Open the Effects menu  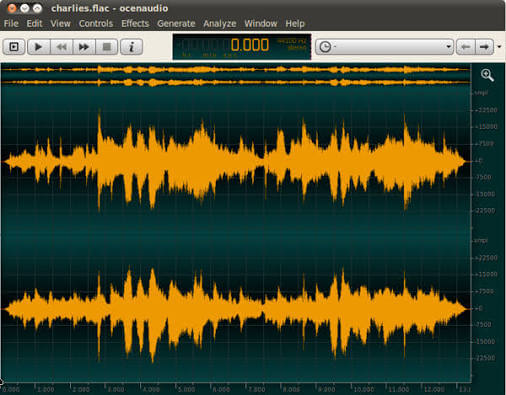pos(135,24)
